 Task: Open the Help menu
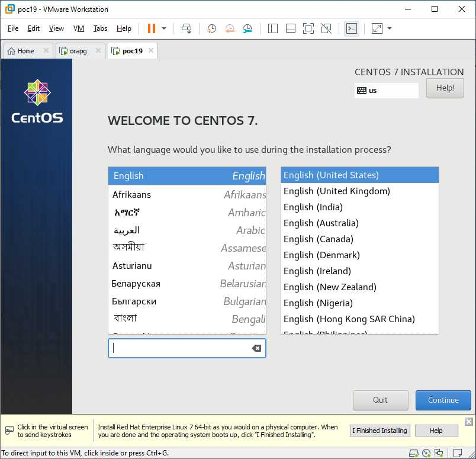click(x=124, y=28)
